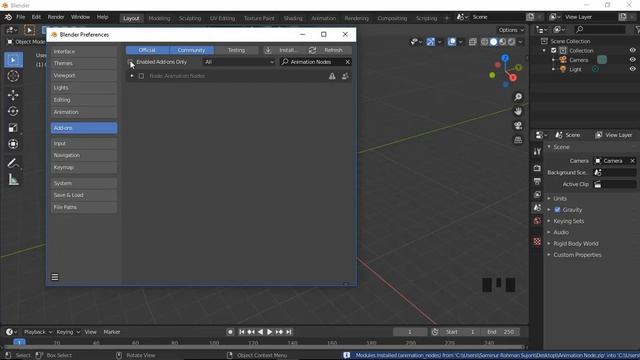Toggle the Testing add-ons filter
The image size is (640, 360).
click(x=236, y=50)
